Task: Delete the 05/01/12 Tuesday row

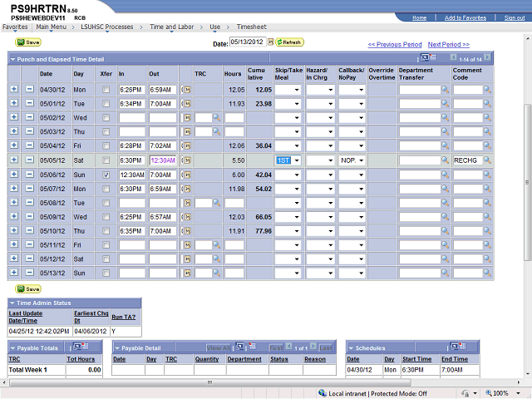Action: (x=29, y=103)
